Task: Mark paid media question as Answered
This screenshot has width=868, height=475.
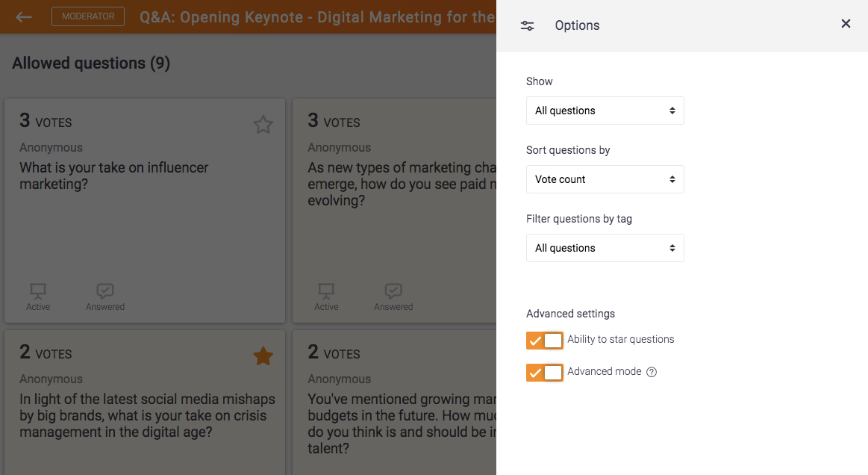Action: click(393, 297)
